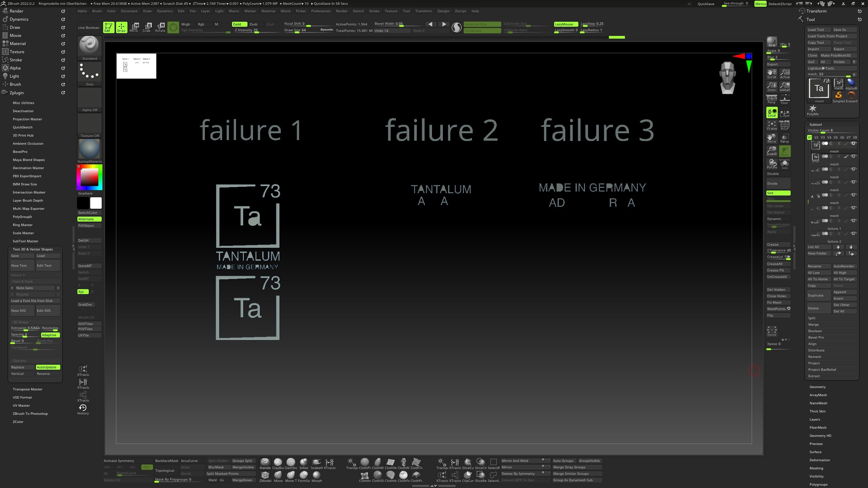Open the Preferences menu

point(320,11)
